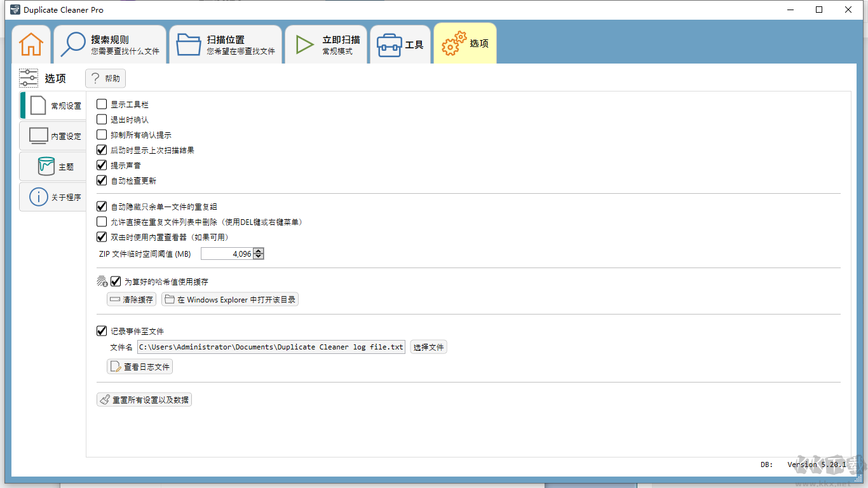This screenshot has height=488, width=868.
Task: Toggle 记录事件至文件 checkbox
Action: (x=101, y=330)
